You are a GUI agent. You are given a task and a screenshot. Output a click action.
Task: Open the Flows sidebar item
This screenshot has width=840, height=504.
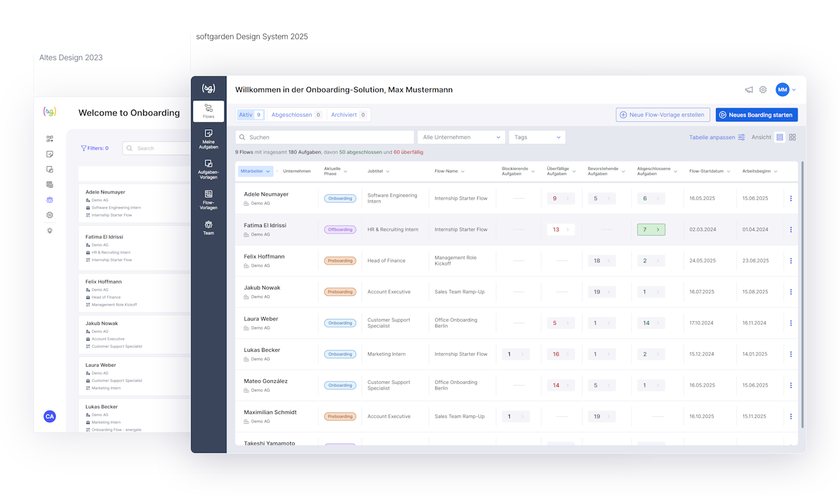208,111
